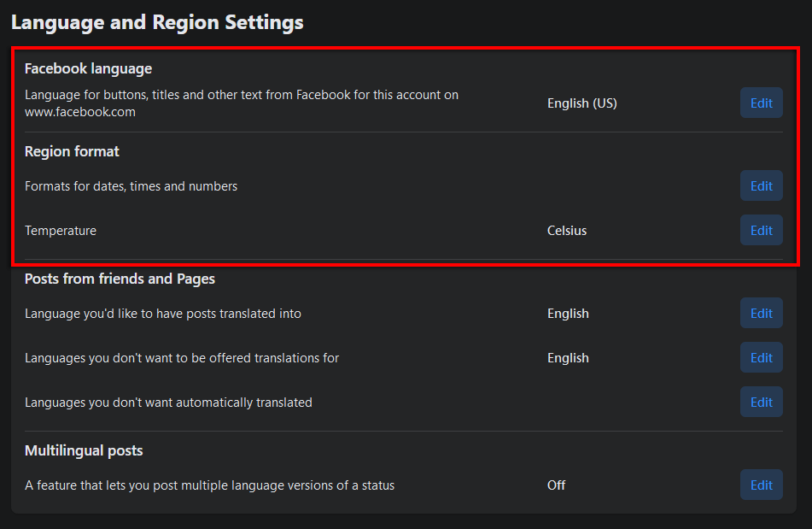Click English value for posts translated into
This screenshot has height=529, width=812.
click(568, 314)
